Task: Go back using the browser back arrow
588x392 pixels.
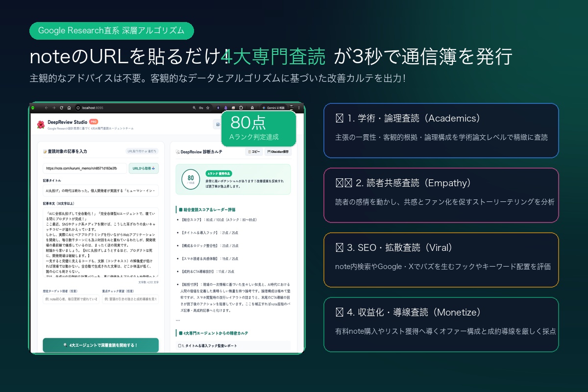Action: (x=46, y=108)
